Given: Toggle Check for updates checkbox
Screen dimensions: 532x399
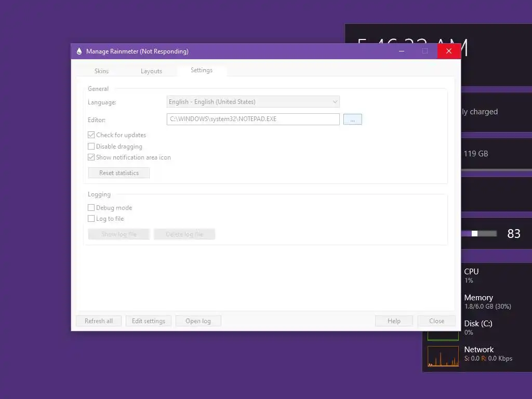Looking at the screenshot, I should 91,135.
